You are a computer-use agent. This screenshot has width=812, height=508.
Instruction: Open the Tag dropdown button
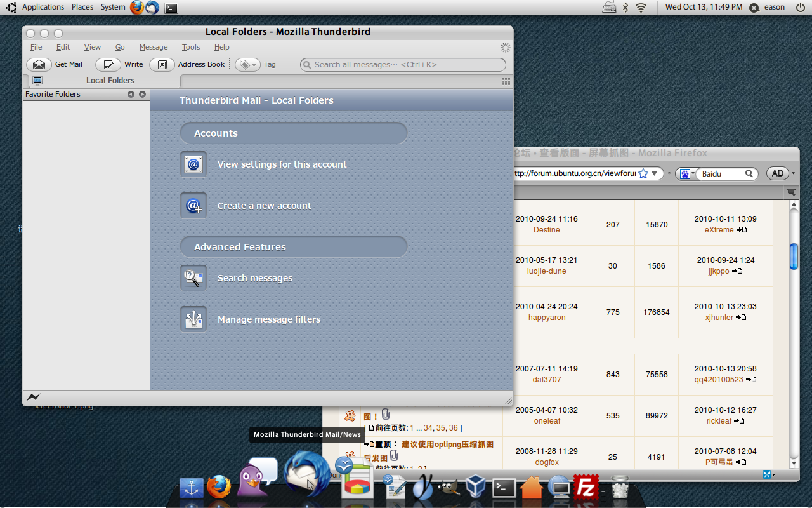247,65
